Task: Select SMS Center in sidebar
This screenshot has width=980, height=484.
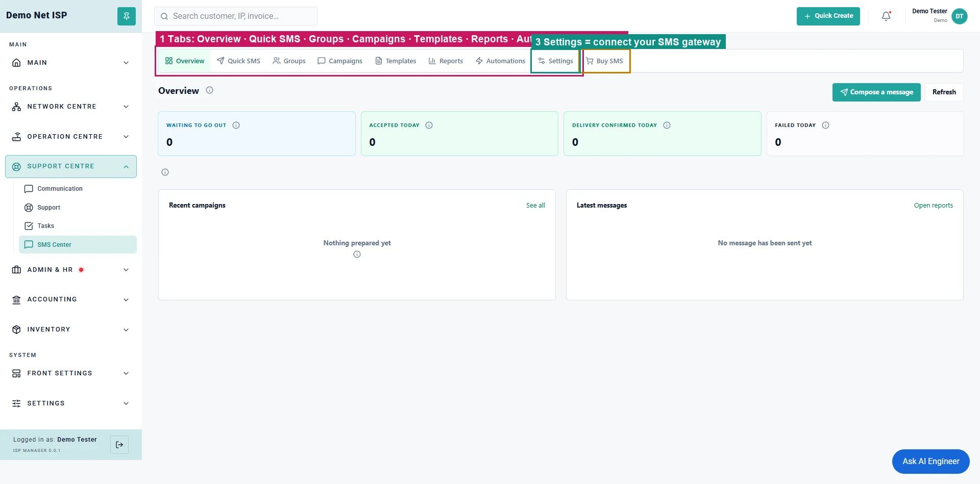Action: (x=78, y=245)
